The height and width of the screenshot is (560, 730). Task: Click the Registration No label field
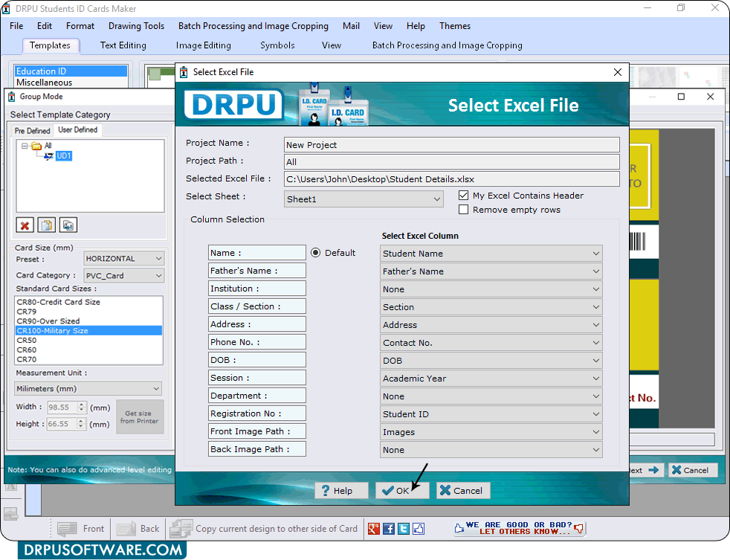point(257,413)
